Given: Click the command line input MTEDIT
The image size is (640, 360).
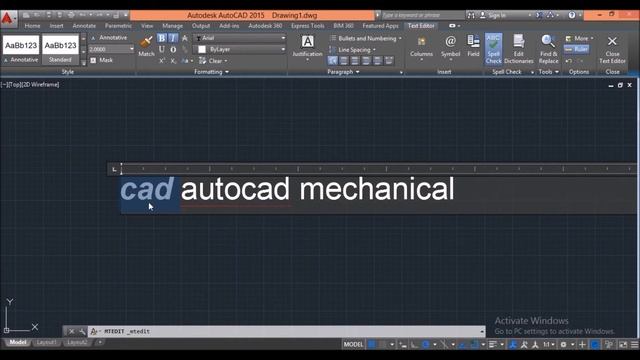Looking at the screenshot, I should pos(286,331).
